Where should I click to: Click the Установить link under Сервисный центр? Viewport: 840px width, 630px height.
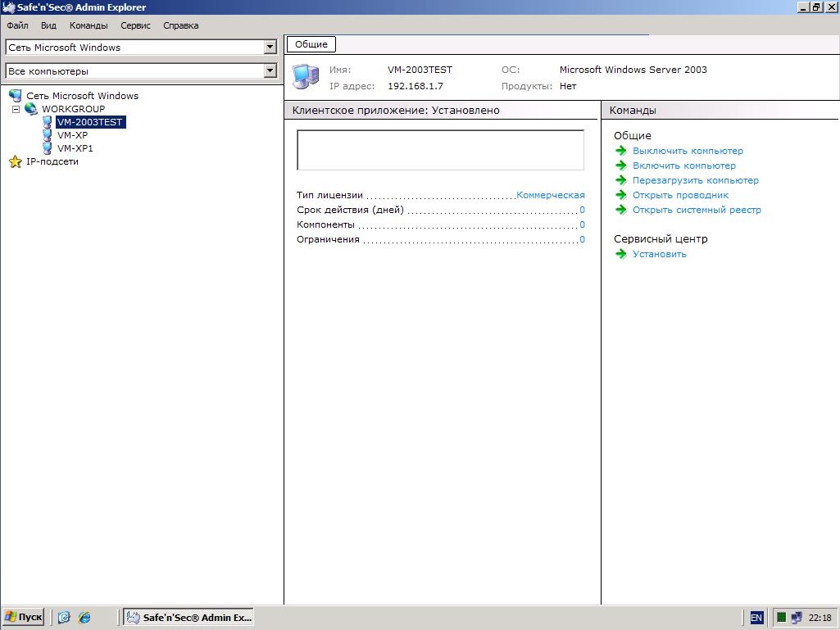(x=660, y=254)
